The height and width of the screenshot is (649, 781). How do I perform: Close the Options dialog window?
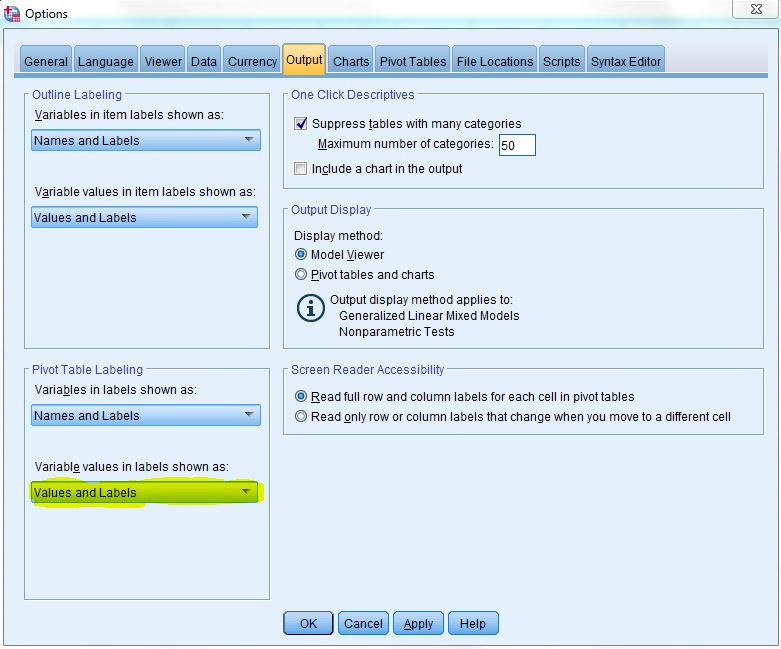click(x=757, y=9)
